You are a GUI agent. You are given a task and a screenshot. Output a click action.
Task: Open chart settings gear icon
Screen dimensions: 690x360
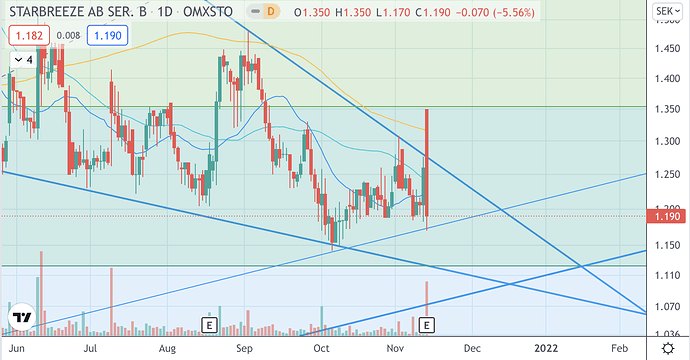[x=668, y=349]
